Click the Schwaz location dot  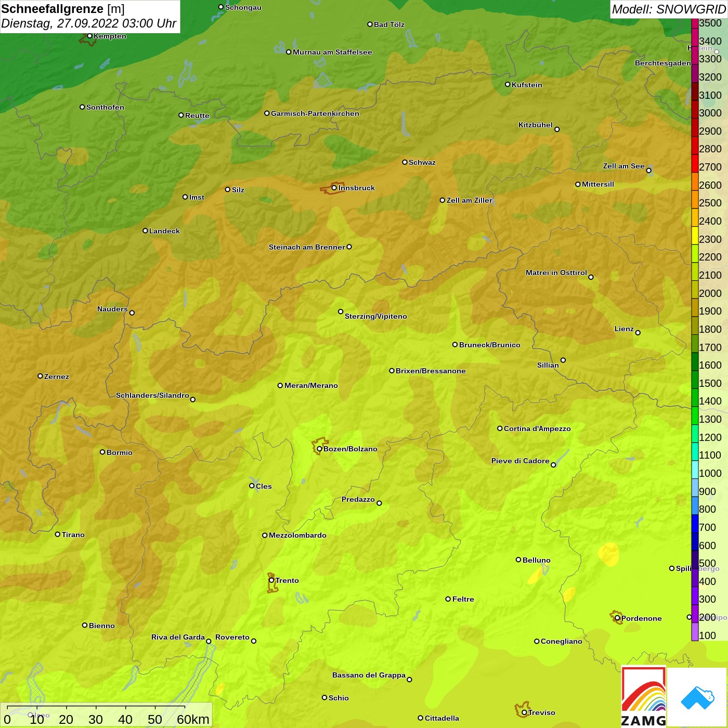pos(405,162)
